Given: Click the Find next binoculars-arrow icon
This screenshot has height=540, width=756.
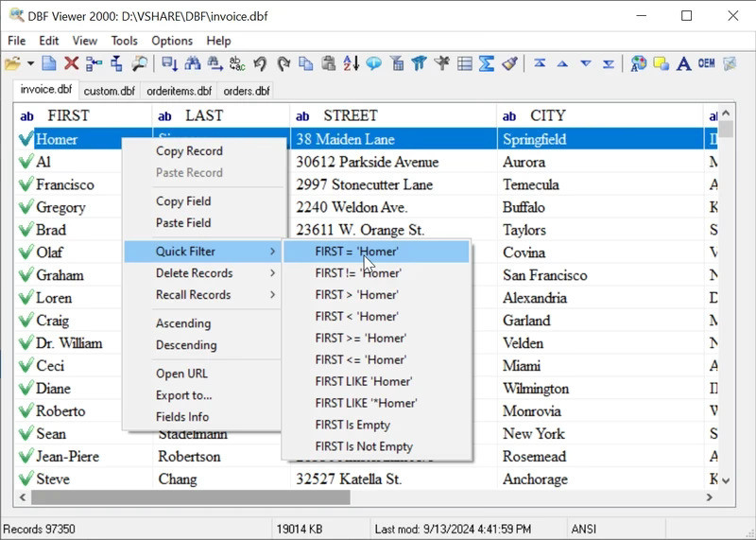Looking at the screenshot, I should (x=215, y=63).
